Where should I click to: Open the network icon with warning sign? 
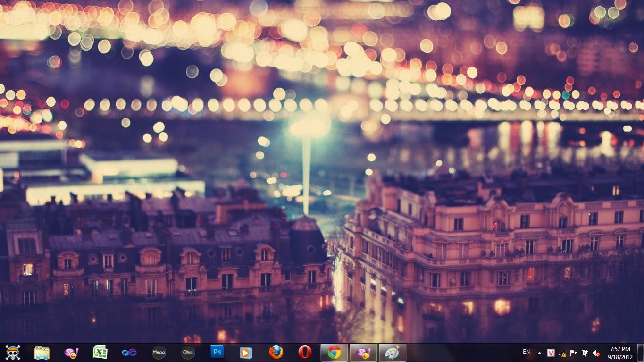pos(562,353)
